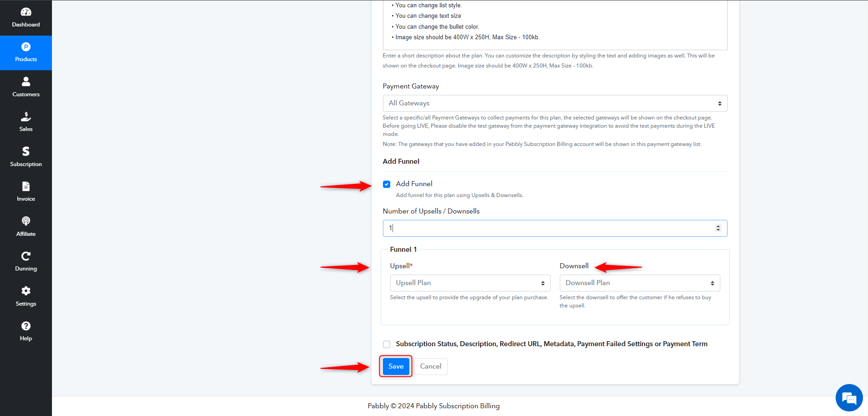Screen dimensions: 868x416
Task: Open the Affiliate sidebar icon
Action: point(26,221)
